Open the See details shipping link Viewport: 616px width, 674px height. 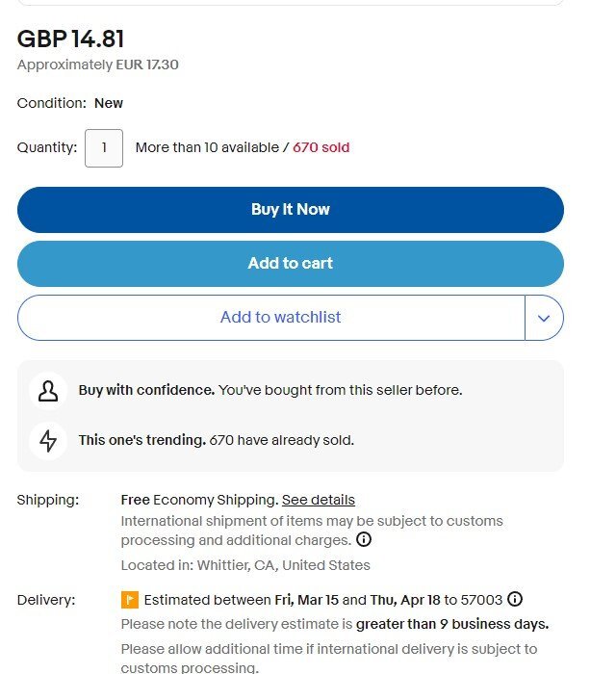click(319, 500)
